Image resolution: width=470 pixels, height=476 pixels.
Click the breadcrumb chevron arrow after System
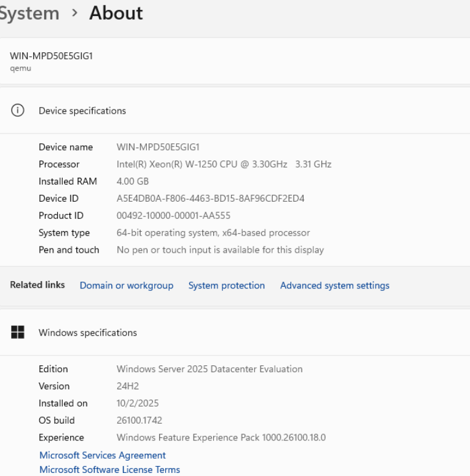coord(74,14)
